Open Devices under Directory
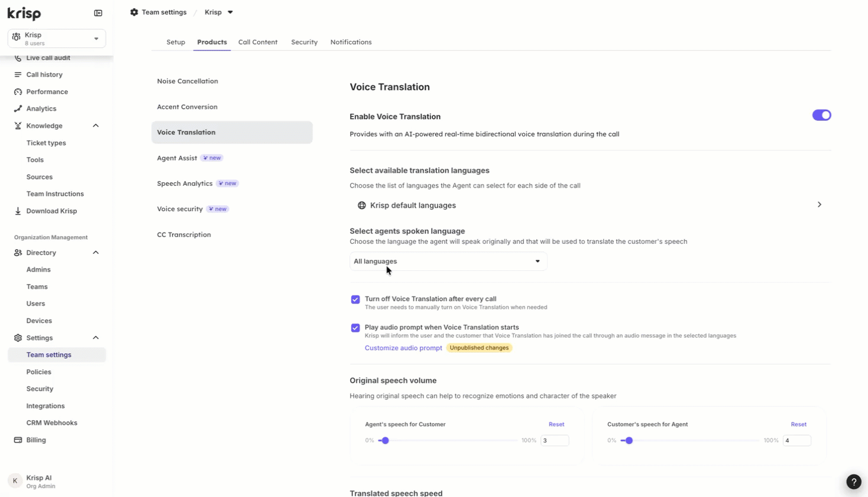The height and width of the screenshot is (497, 868). click(39, 321)
